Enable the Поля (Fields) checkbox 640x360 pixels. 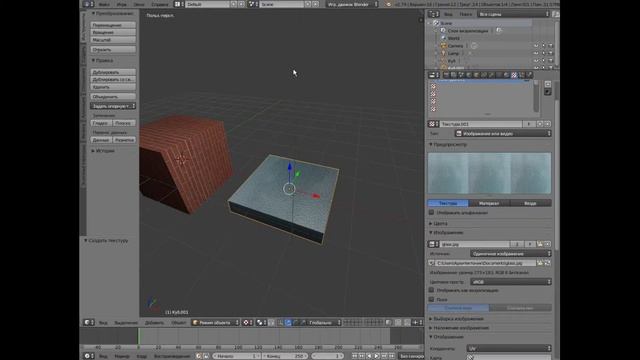[x=431, y=299]
